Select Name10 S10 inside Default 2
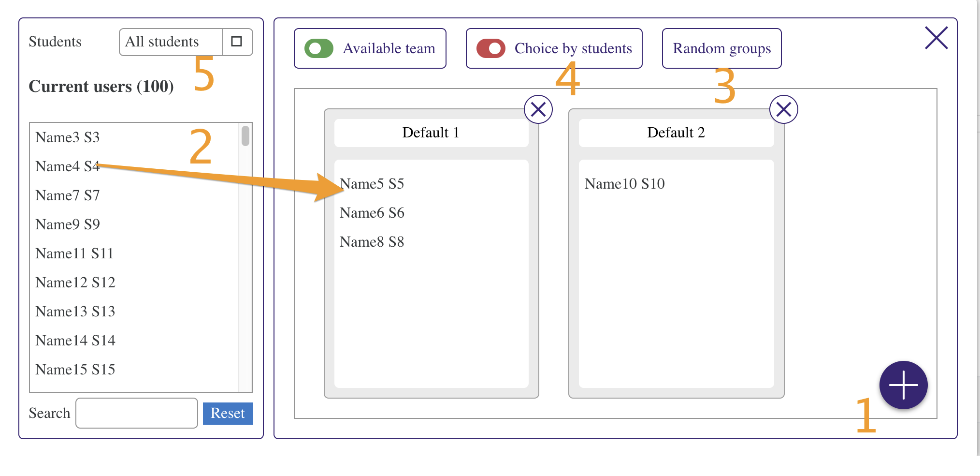The width and height of the screenshot is (980, 476). tap(624, 183)
